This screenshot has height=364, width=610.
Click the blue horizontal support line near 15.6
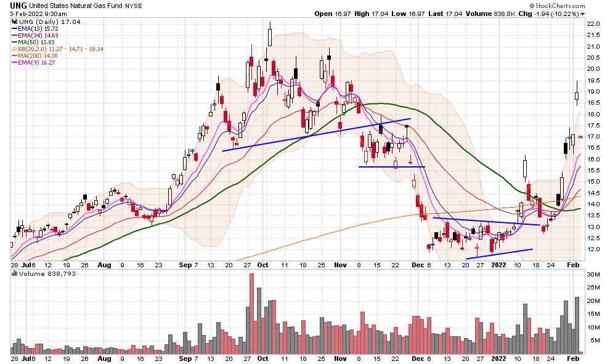(392, 167)
